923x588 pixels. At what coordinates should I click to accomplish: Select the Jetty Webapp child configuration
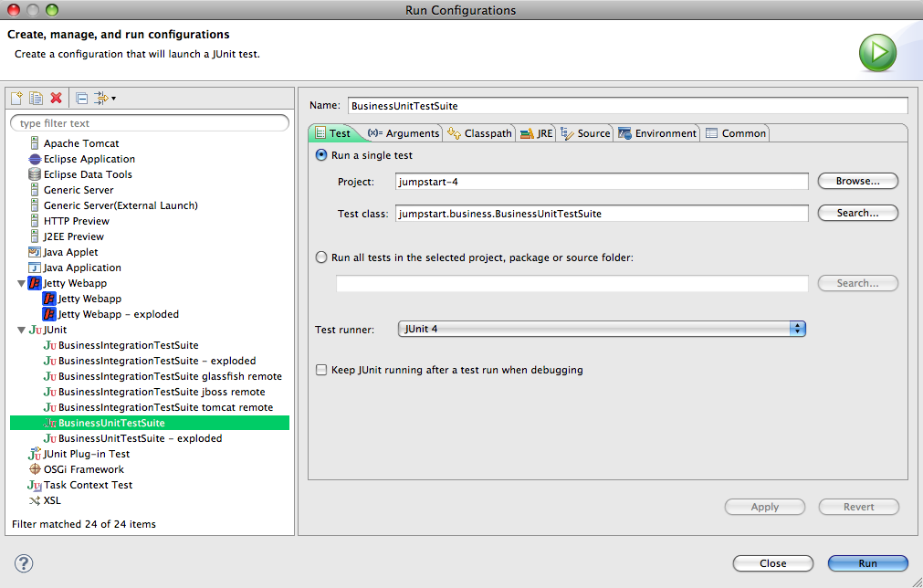click(x=89, y=299)
